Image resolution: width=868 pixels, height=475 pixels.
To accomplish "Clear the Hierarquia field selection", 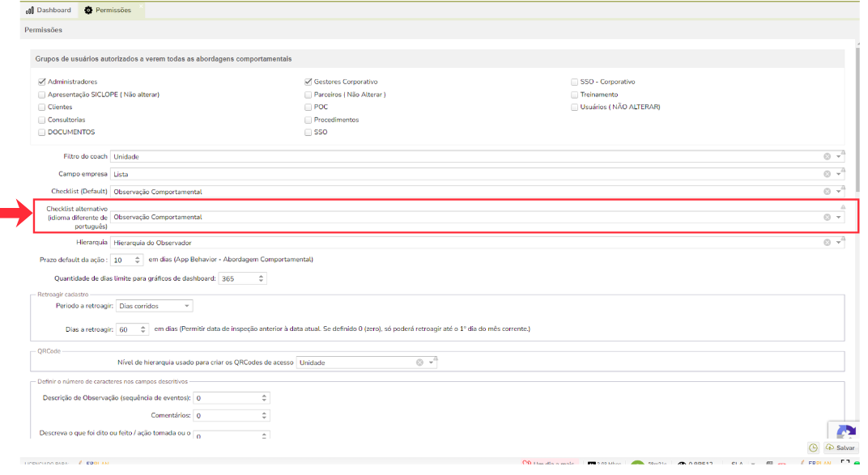I will [x=827, y=243].
